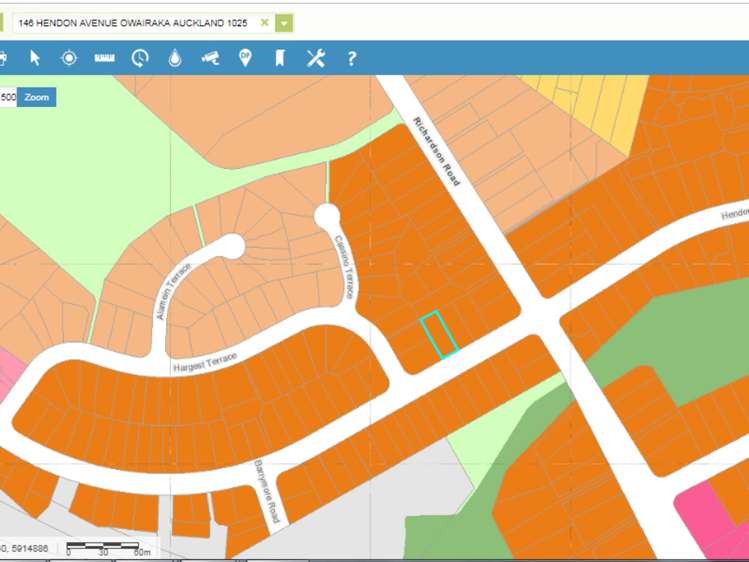Open help with the question mark

(x=351, y=58)
